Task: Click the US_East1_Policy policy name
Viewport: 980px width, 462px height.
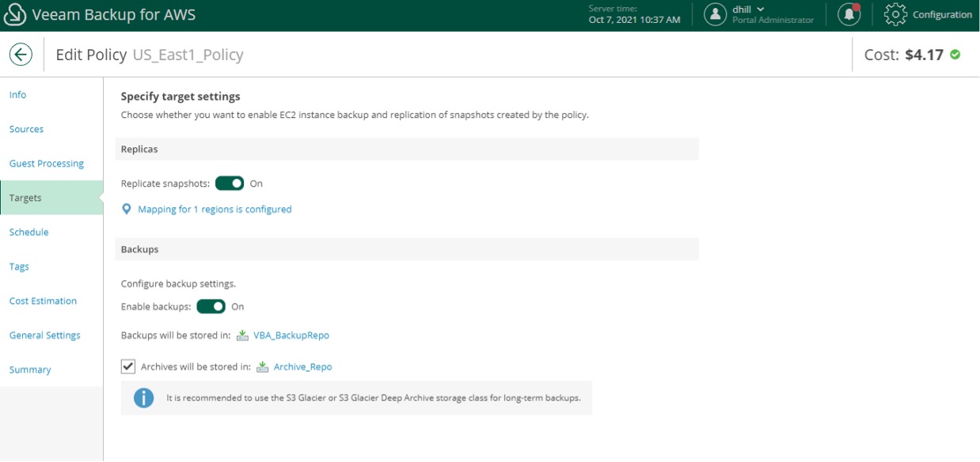Action: coord(188,55)
